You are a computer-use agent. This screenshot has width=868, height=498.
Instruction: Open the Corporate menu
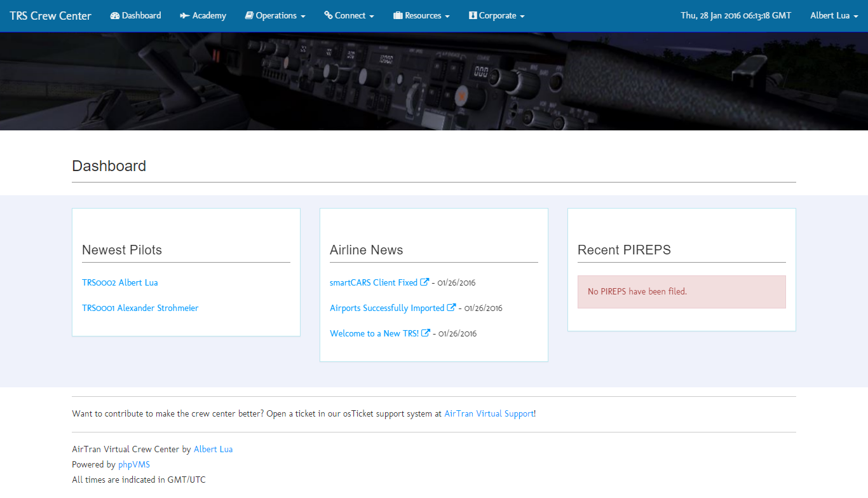[x=497, y=15]
